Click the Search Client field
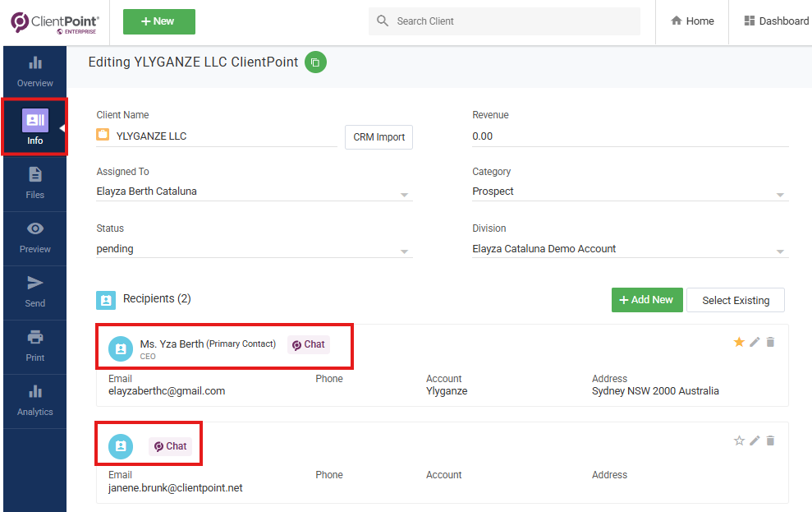Image resolution: width=812 pixels, height=512 pixels. 504,21
